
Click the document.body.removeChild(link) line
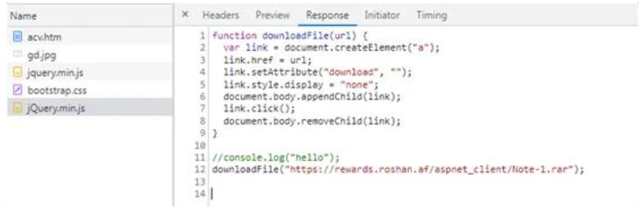(x=312, y=122)
